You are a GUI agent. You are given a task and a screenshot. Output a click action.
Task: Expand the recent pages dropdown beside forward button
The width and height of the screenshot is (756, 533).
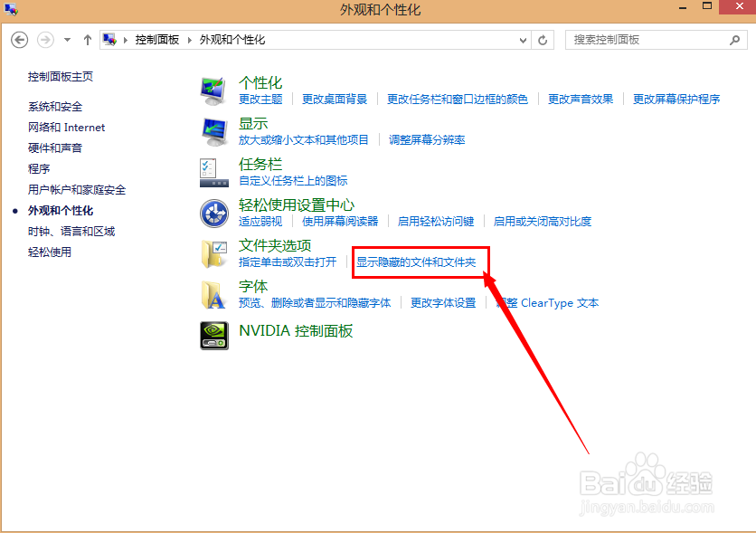67,39
